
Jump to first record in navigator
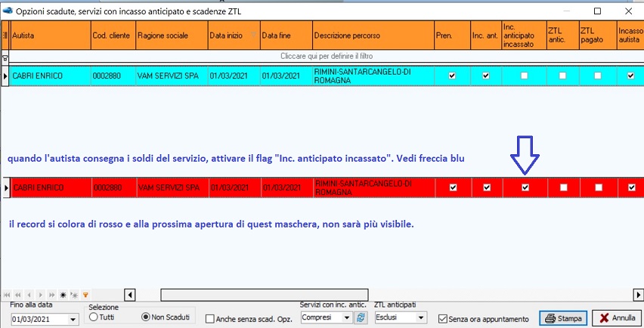pos(7,295)
